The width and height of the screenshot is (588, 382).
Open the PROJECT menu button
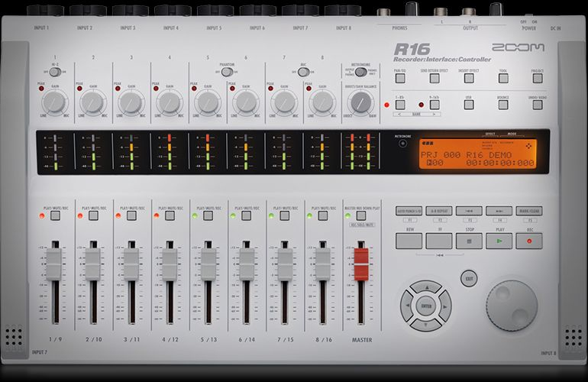click(537, 77)
